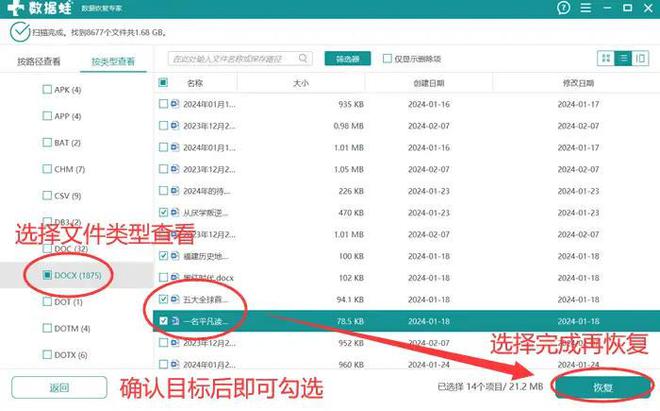
Task: Switch to preview pane view mode
Action: click(x=640, y=58)
